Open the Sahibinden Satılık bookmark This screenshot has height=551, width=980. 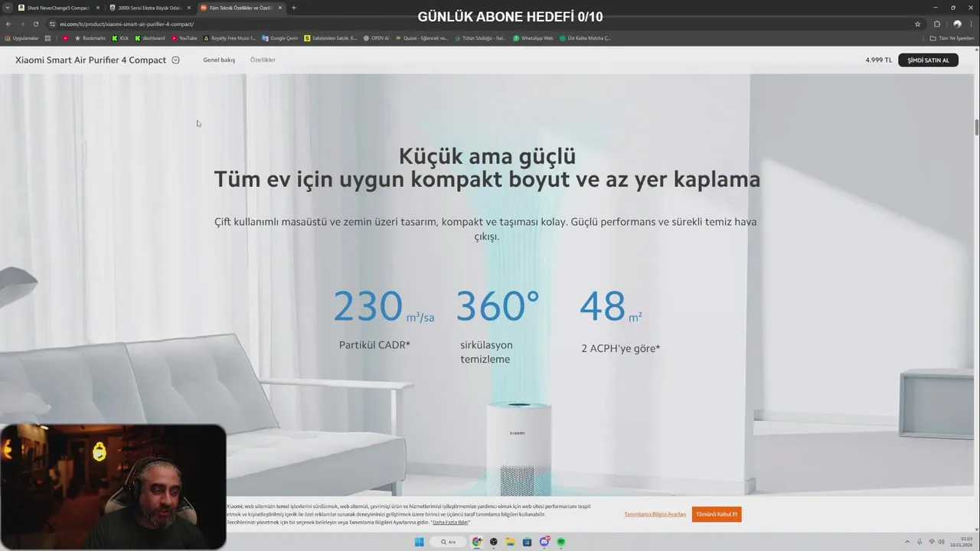[331, 38]
